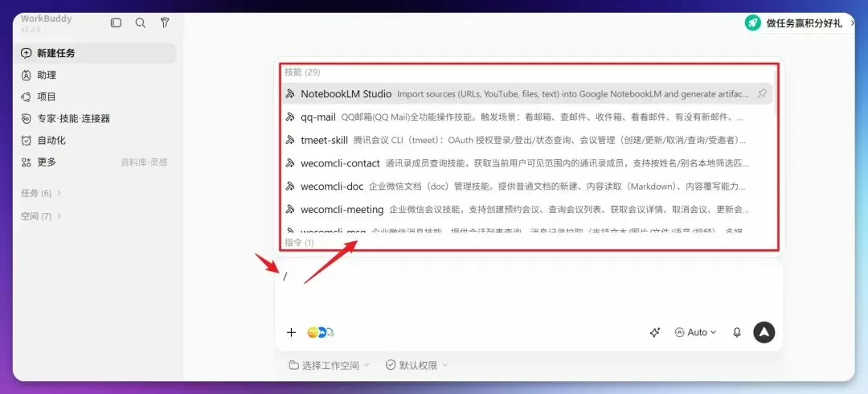868x394 pixels.
Task: Click the connected apps icon cluster
Action: 321,333
